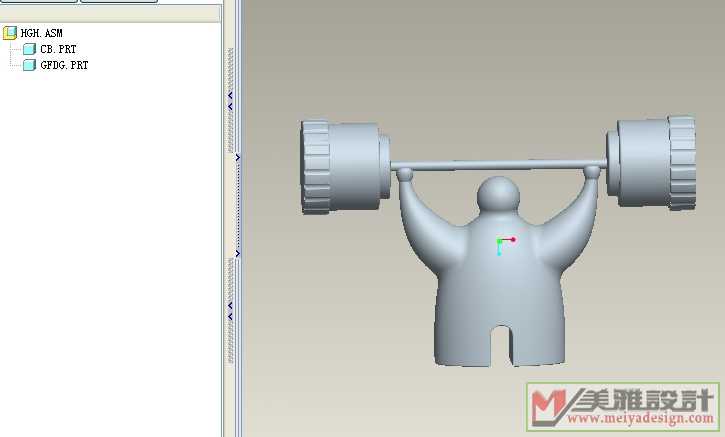The width and height of the screenshot is (725, 437).
Task: Click the topmost left-pointing sash collapse arrow
Action: coord(230,95)
